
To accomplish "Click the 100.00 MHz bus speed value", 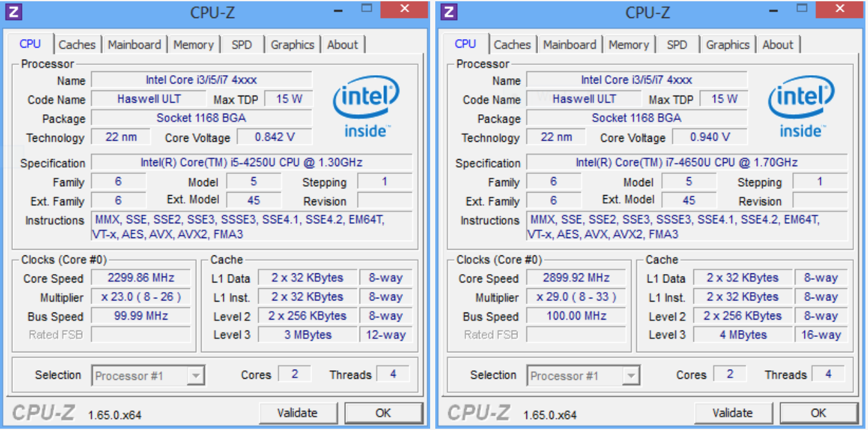I will [x=576, y=316].
